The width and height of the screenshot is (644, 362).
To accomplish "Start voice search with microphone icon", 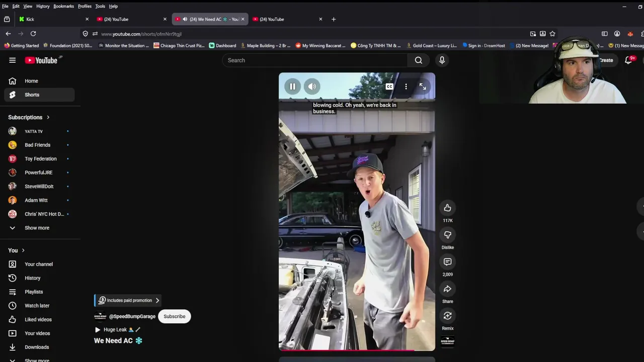I will tap(442, 60).
